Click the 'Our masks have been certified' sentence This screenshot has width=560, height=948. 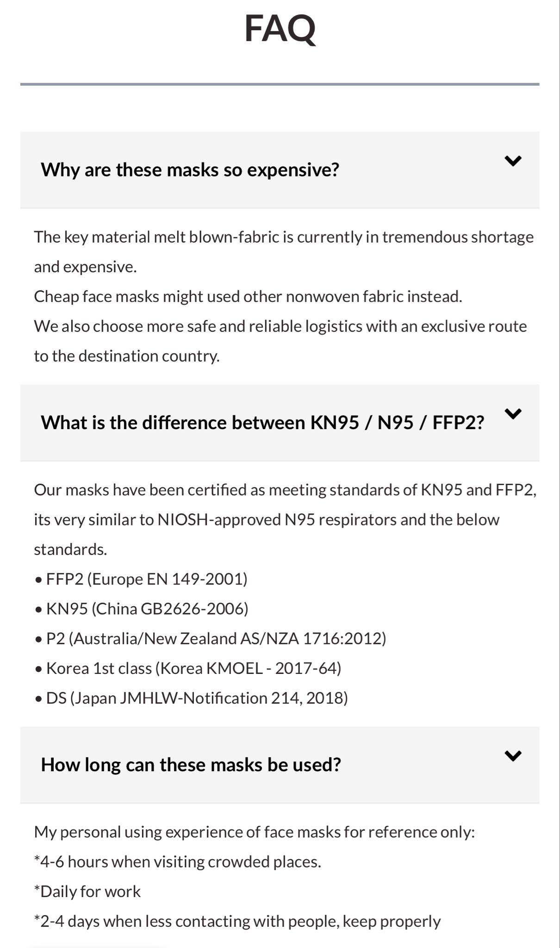(285, 519)
